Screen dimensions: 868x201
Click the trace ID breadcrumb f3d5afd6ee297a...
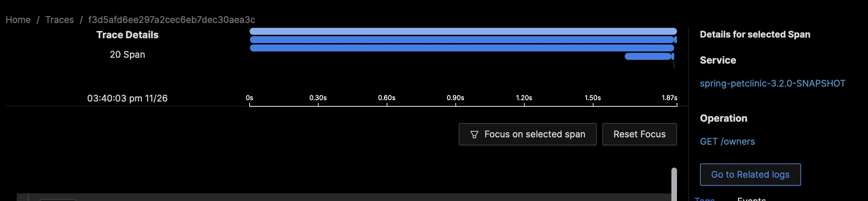coord(172,20)
